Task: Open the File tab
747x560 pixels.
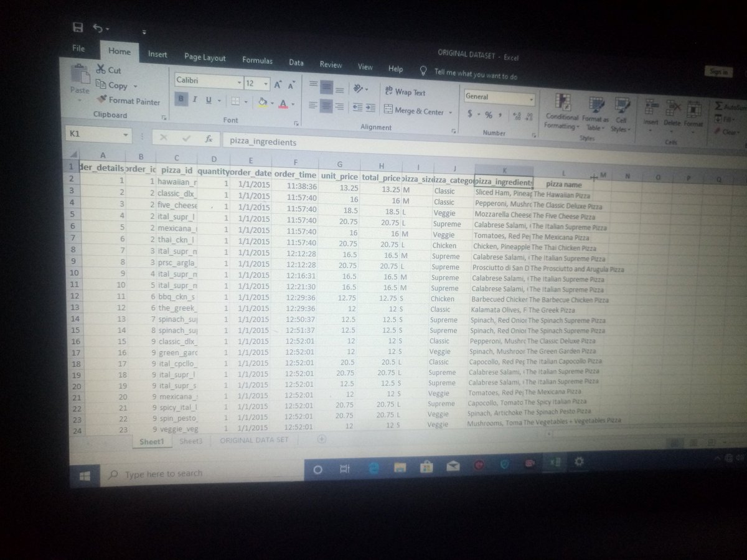Action: point(78,48)
